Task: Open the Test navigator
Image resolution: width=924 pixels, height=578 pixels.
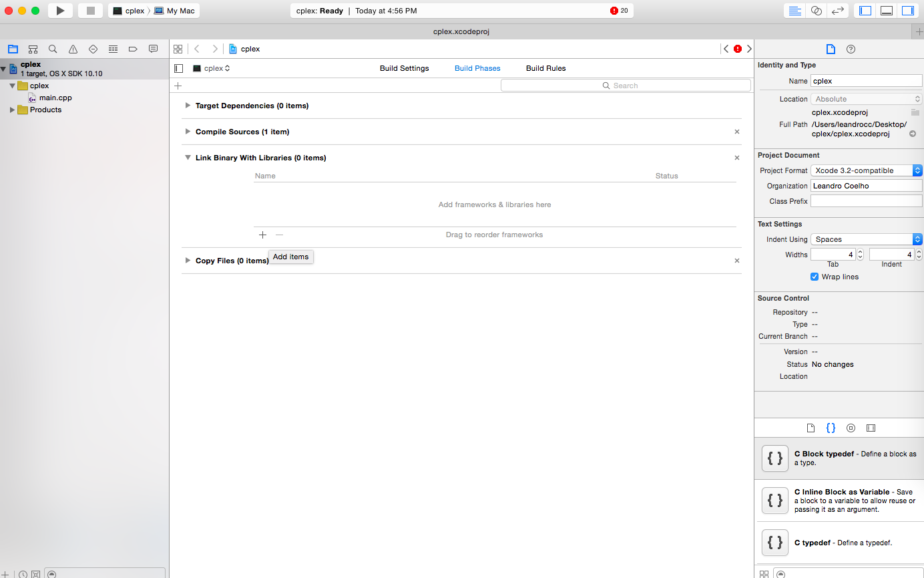Action: 93,49
